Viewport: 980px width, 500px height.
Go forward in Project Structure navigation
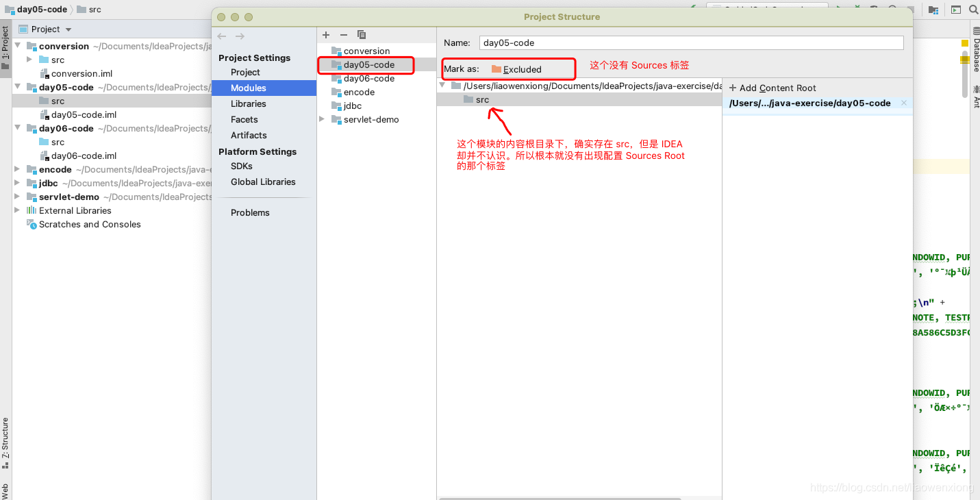pyautogui.click(x=240, y=36)
